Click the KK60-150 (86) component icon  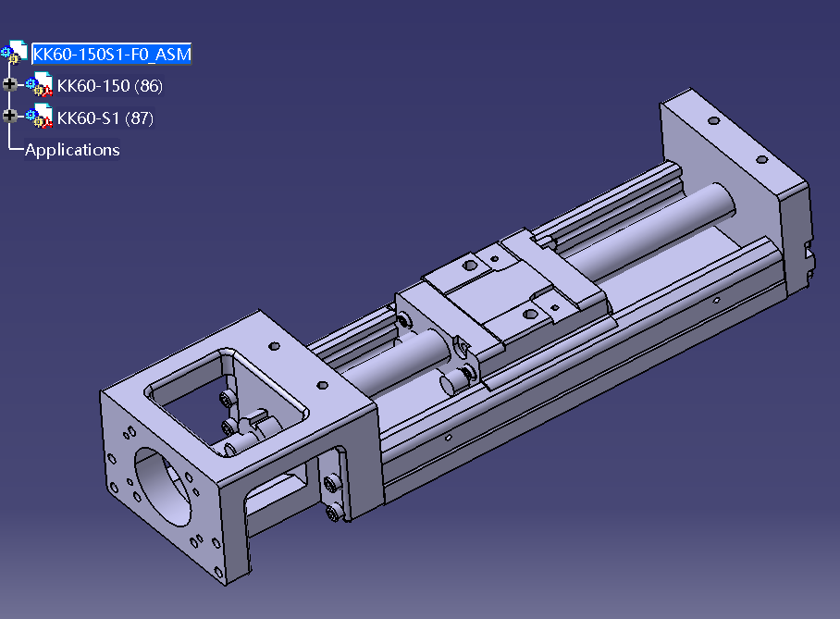[40, 87]
